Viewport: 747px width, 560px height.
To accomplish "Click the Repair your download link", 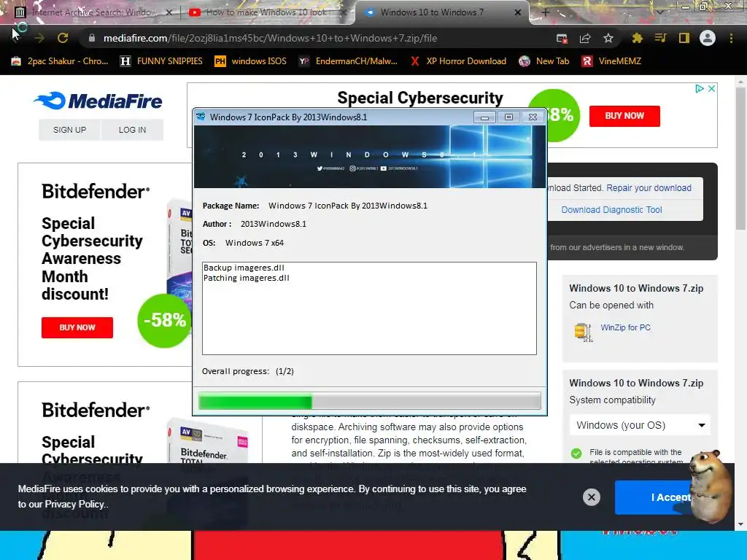I will [x=649, y=187].
